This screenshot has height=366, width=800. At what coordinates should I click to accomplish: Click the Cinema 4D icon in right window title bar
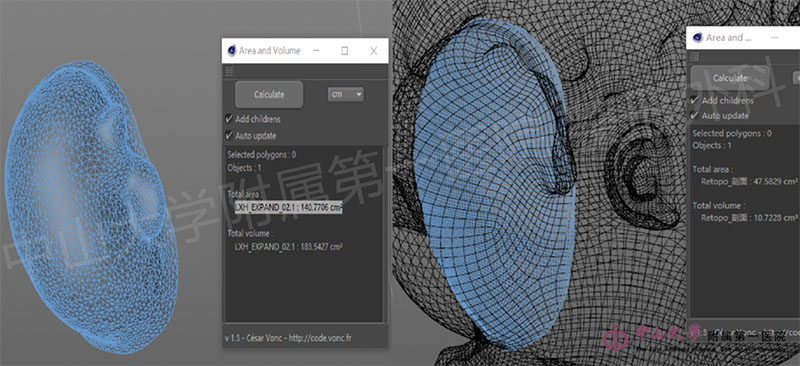[698, 38]
